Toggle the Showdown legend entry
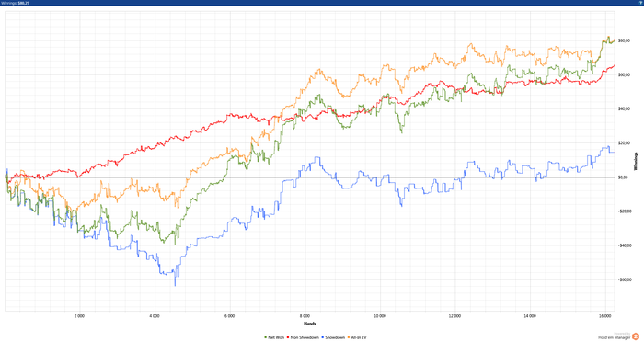644x342 pixels. [333, 337]
